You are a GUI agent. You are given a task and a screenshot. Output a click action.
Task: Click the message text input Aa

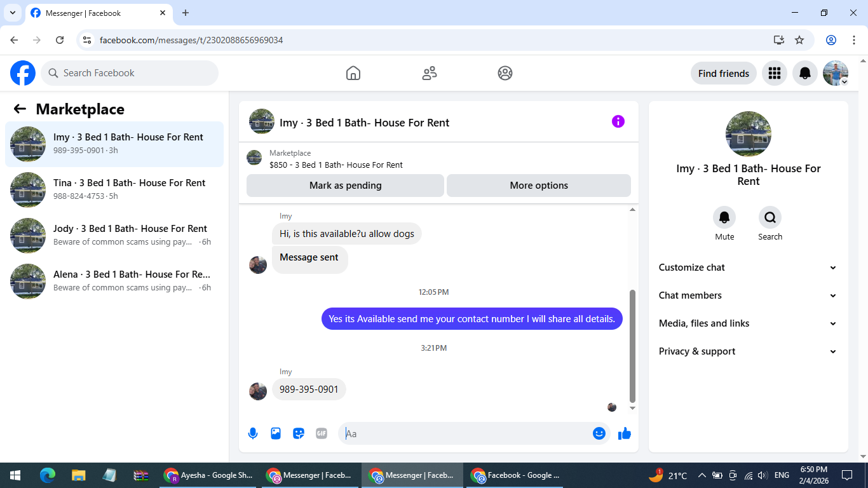467,433
